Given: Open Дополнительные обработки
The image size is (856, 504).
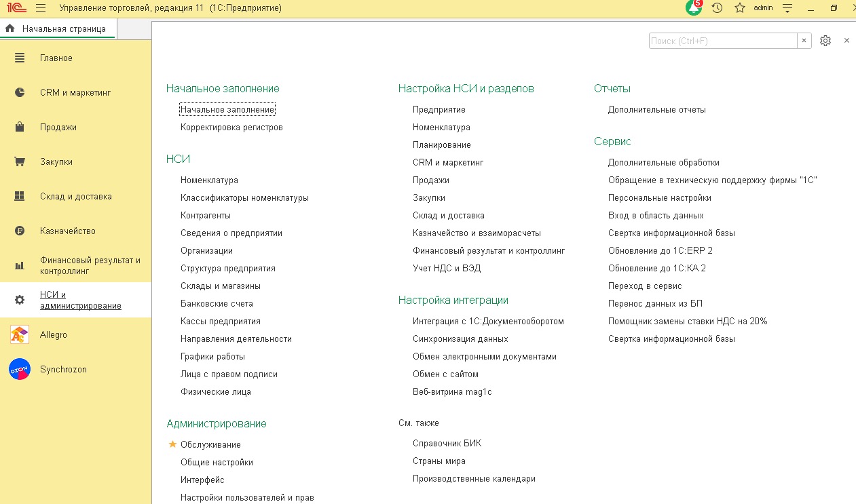Looking at the screenshot, I should click(x=664, y=162).
